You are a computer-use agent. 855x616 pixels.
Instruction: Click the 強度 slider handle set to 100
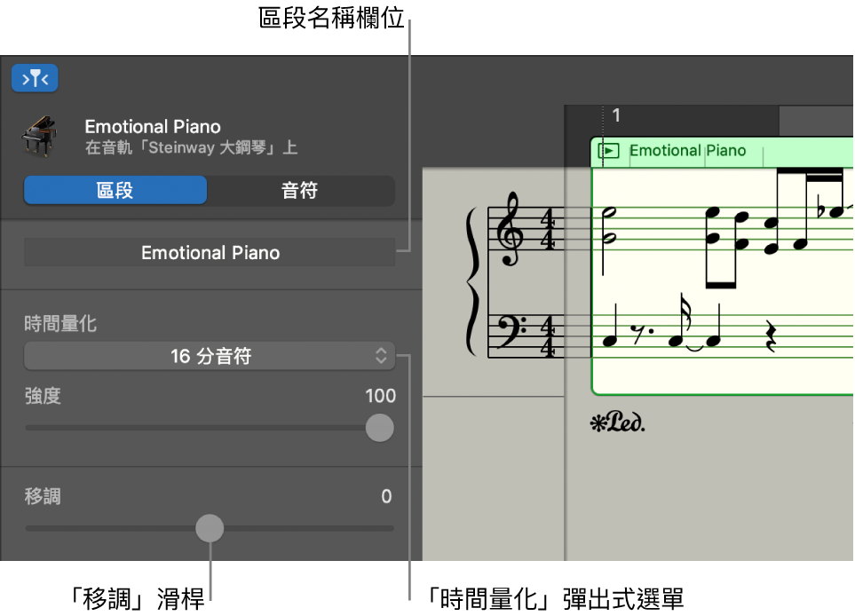379,428
